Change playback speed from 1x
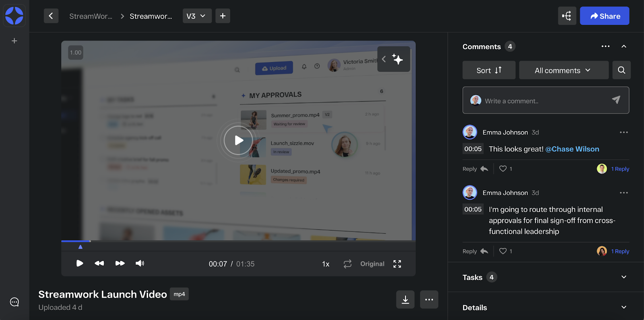Image resolution: width=644 pixels, height=320 pixels. click(x=326, y=264)
